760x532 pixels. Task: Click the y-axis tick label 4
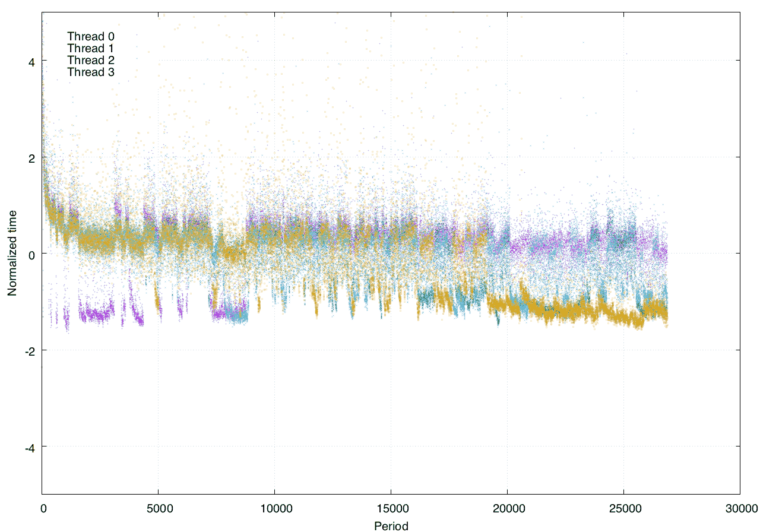[x=32, y=61]
